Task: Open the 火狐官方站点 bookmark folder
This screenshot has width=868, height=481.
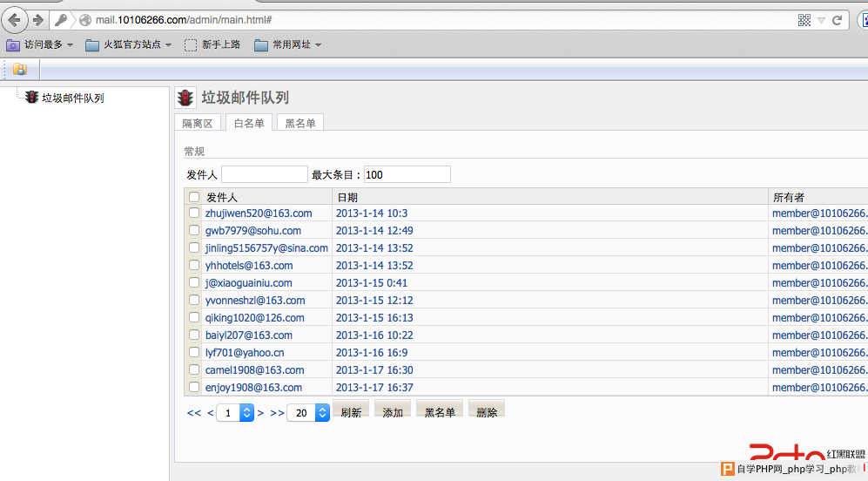Action: click(x=129, y=45)
